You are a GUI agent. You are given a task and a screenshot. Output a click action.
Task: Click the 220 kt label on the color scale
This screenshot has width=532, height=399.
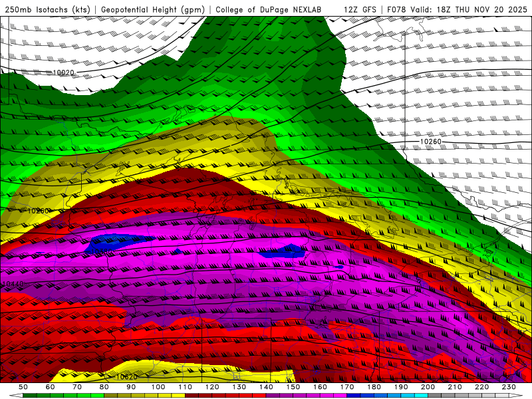point(481,387)
